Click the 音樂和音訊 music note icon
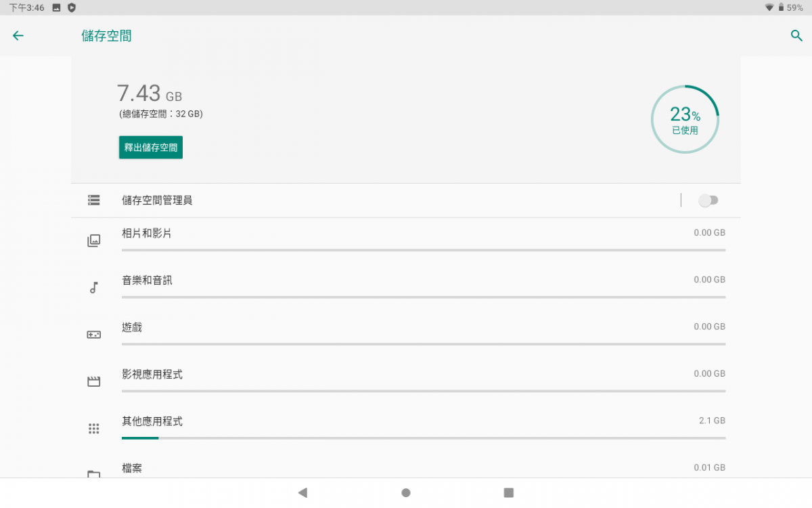The height and width of the screenshot is (508, 812). 94,287
